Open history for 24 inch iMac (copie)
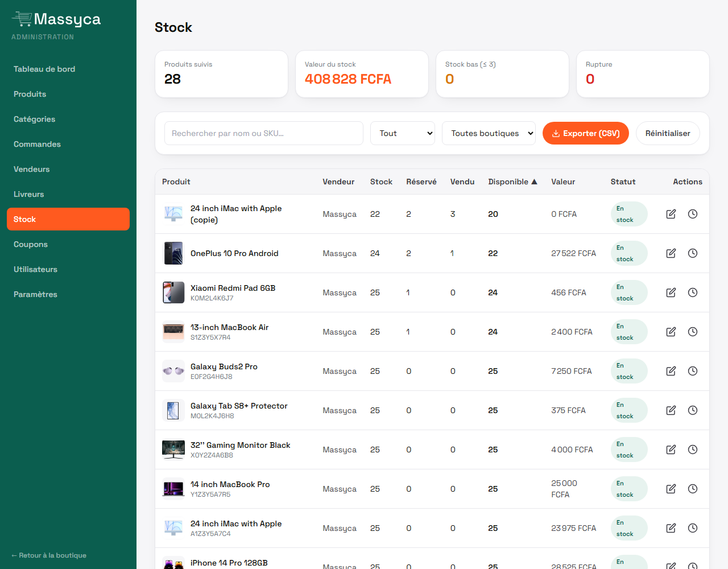 [693, 214]
